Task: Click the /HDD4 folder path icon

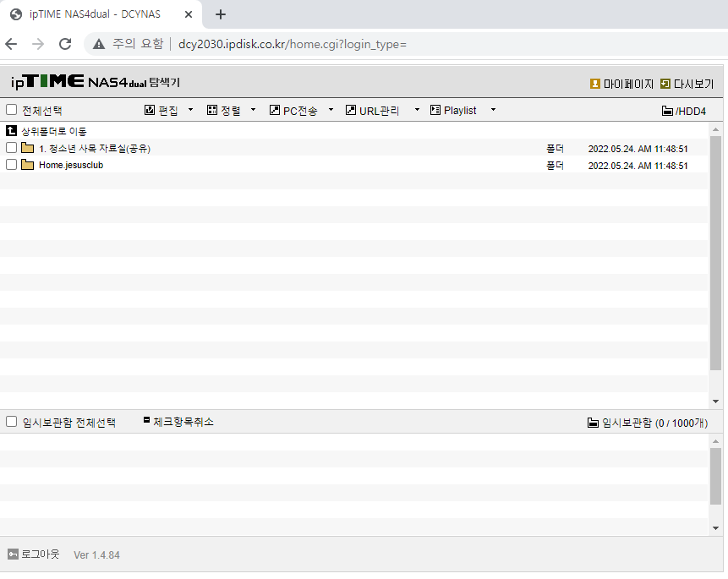Action: (x=667, y=111)
